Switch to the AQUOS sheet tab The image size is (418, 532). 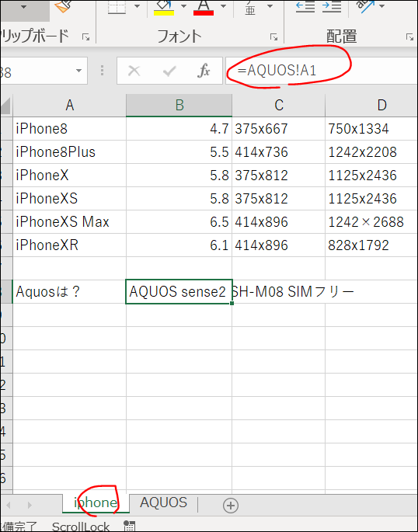click(x=163, y=502)
